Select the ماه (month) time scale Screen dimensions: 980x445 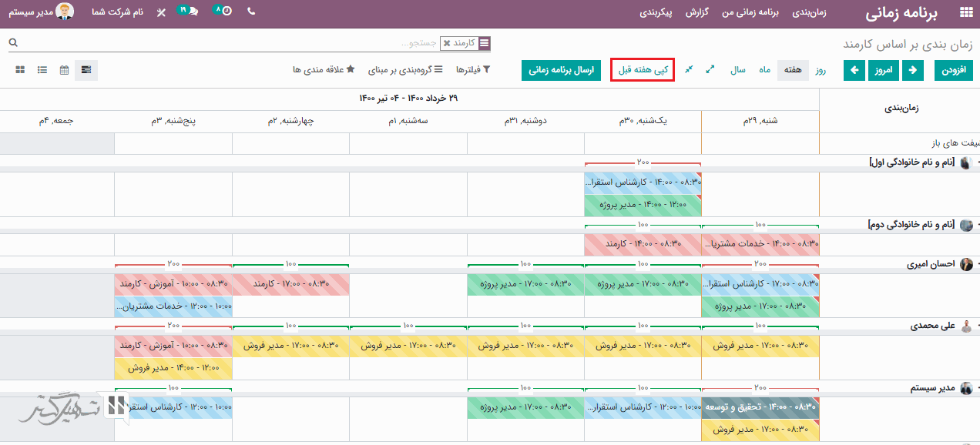[764, 70]
